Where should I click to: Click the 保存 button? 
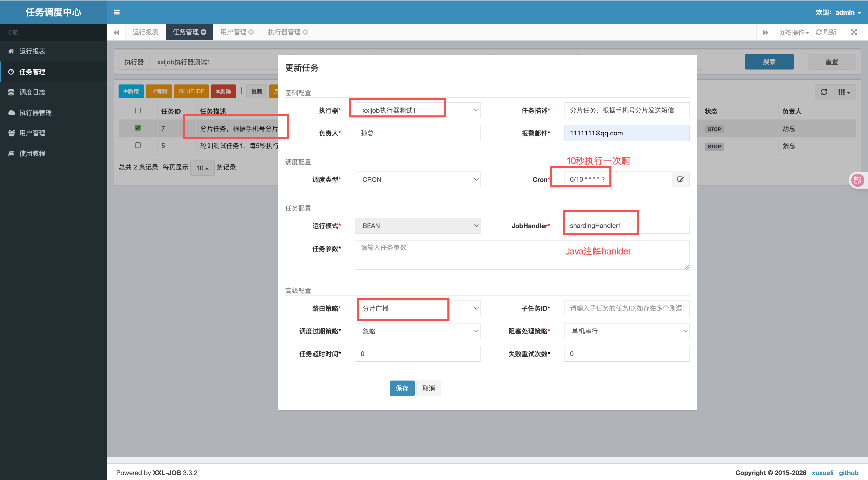(x=402, y=388)
